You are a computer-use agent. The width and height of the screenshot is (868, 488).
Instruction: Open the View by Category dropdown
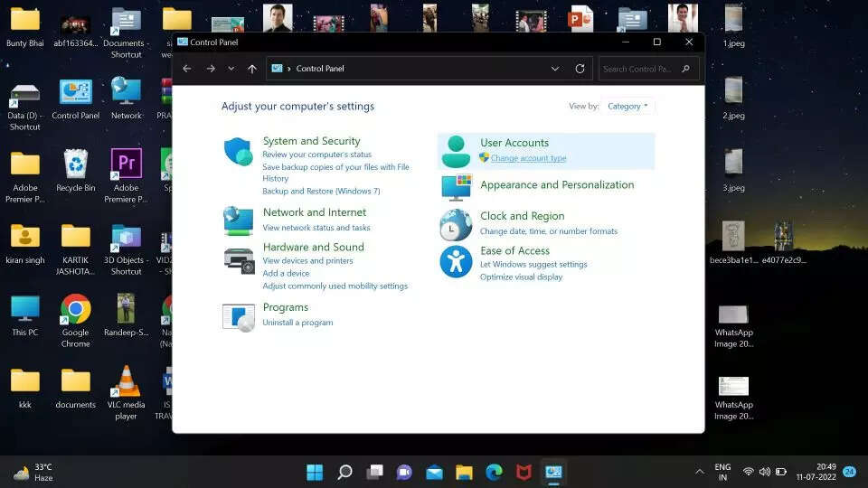point(628,107)
